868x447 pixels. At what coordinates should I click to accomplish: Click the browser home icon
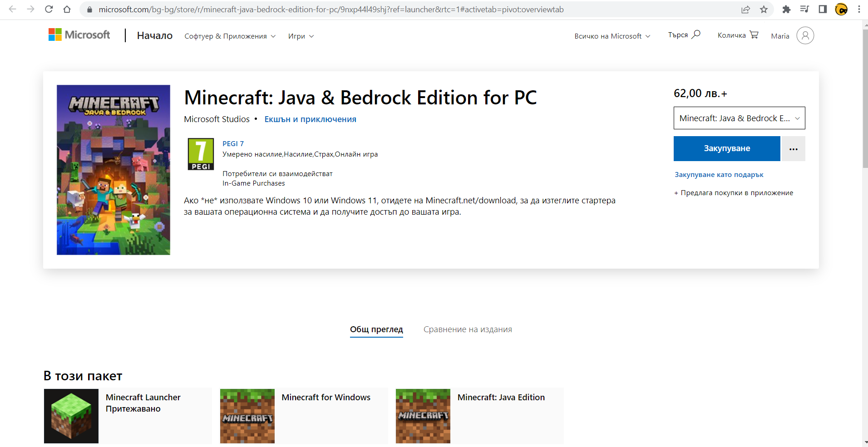point(67,10)
